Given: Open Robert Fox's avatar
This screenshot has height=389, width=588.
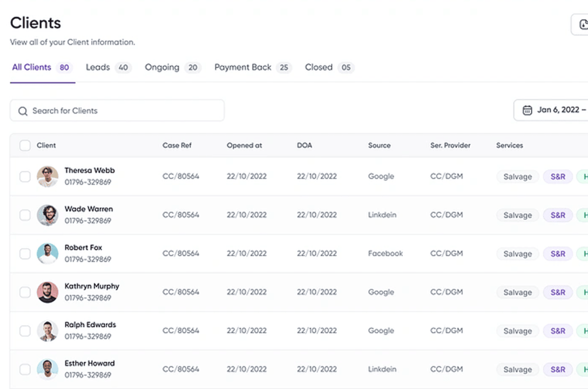Looking at the screenshot, I should [48, 254].
